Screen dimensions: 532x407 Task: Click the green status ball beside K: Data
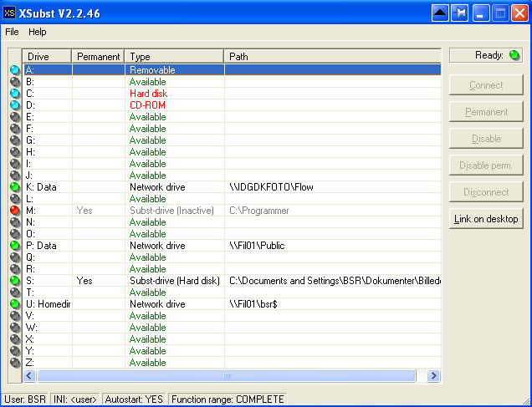(15, 187)
